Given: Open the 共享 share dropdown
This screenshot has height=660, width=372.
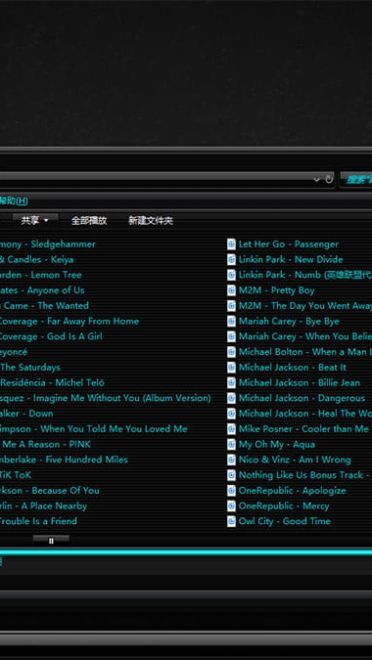Looking at the screenshot, I should [35, 220].
